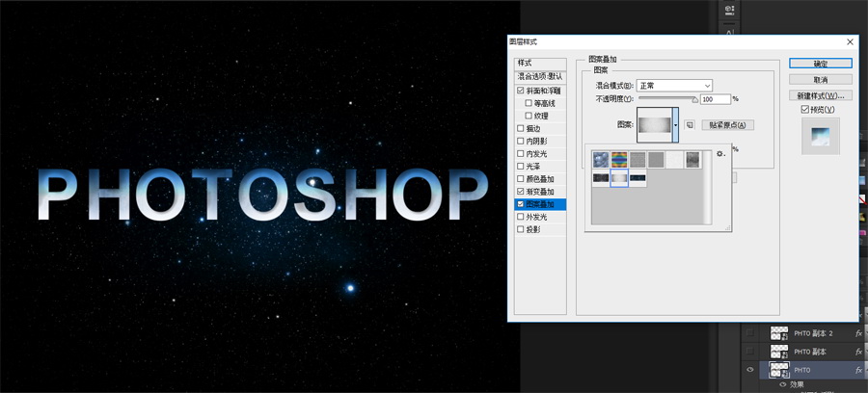The width and height of the screenshot is (868, 393).
Task: Click the create new preset from pattern icon
Action: click(x=690, y=125)
